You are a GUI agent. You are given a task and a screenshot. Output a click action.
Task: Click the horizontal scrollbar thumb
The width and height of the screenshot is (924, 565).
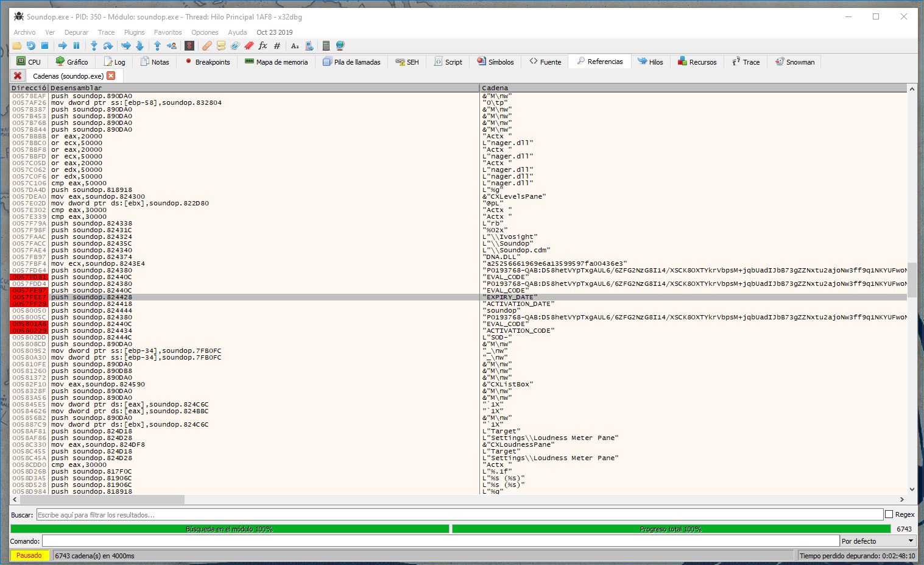(102, 499)
